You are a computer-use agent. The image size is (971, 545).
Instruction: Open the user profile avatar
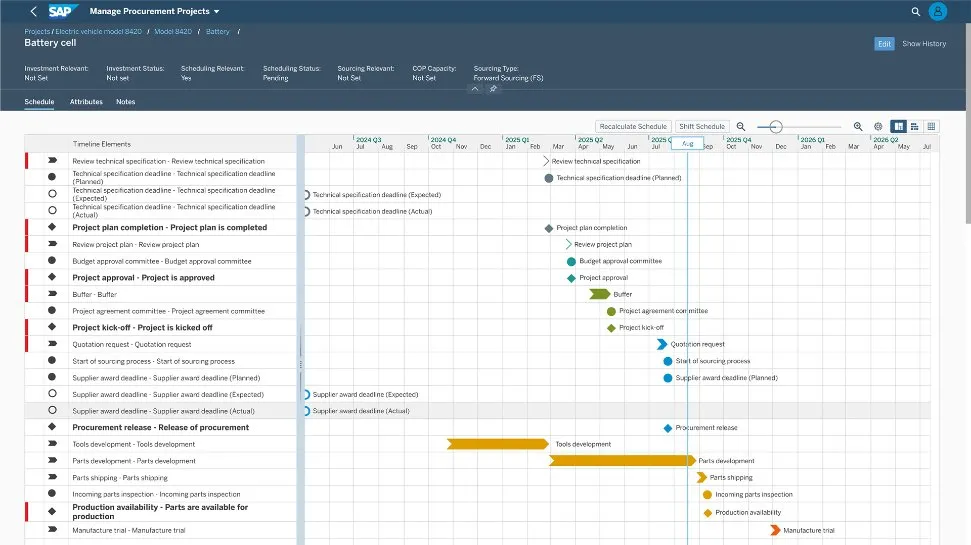click(x=938, y=11)
